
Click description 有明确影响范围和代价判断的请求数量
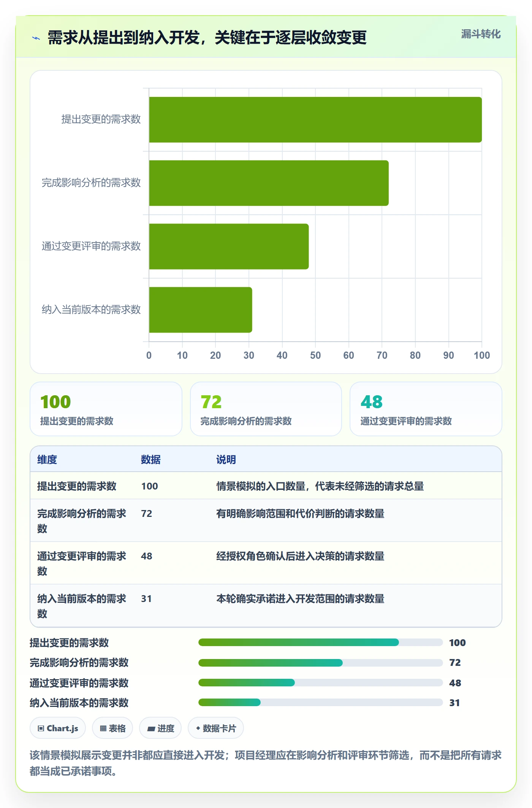(300, 513)
